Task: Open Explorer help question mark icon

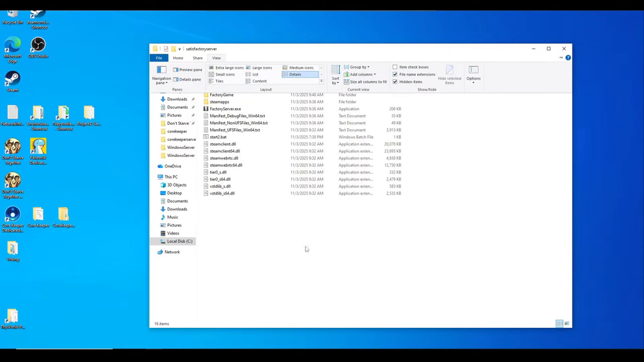Action: click(x=568, y=58)
